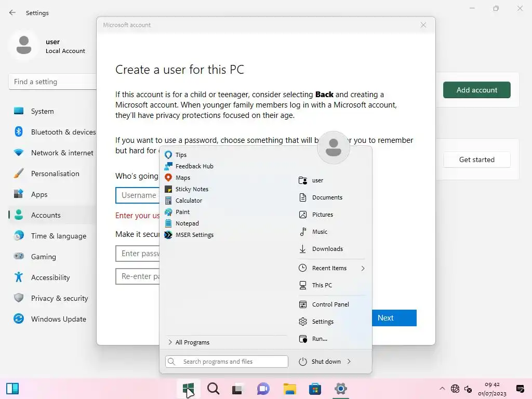Viewport: 532px width, 399px height.
Task: Open Maps app in start menu
Action: pos(177,178)
